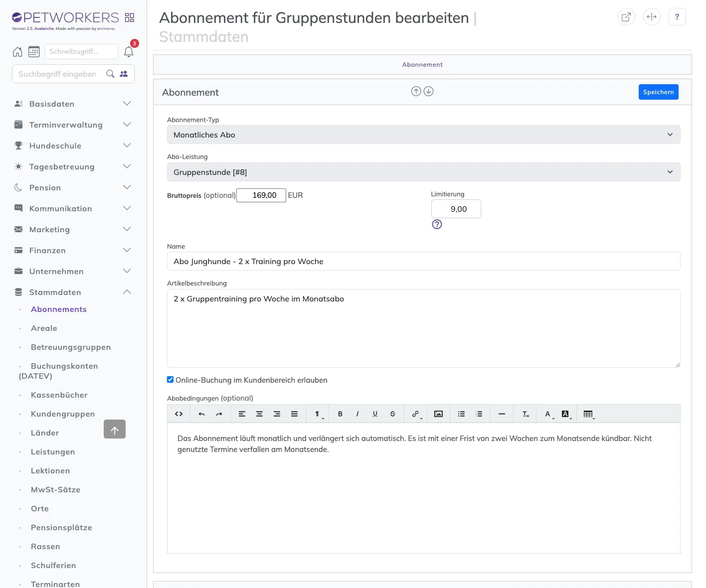This screenshot has width=706, height=588.
Task: Center align text in editor
Action: (x=259, y=414)
